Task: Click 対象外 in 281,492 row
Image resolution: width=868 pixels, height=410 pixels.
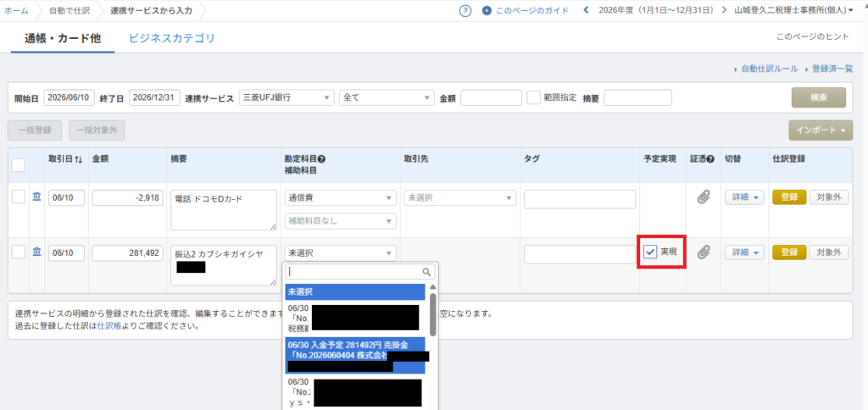Action: click(829, 252)
